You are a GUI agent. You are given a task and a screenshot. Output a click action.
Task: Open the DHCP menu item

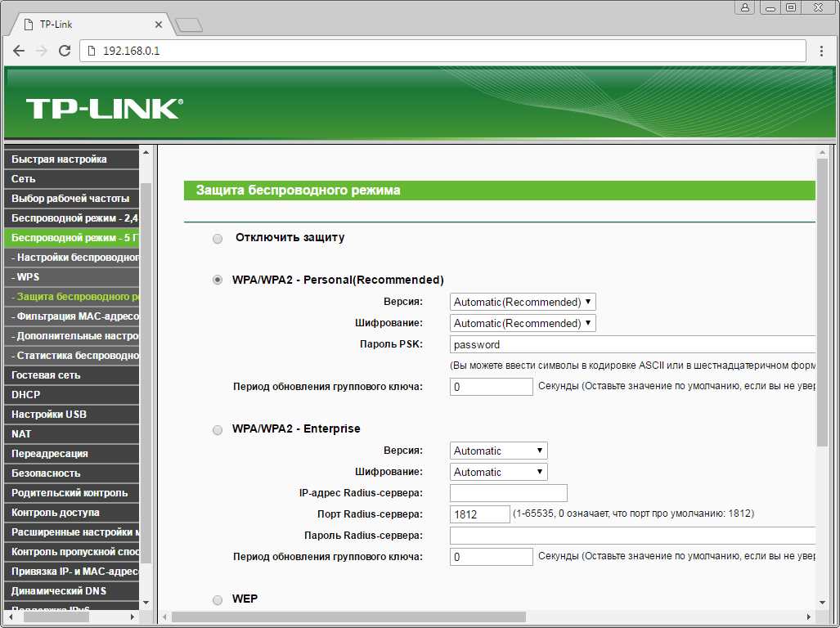point(71,395)
